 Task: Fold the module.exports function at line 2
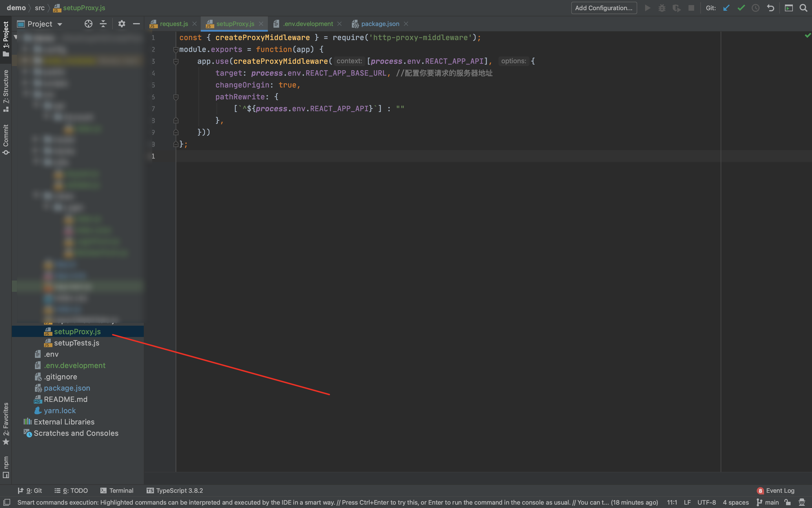click(x=175, y=50)
